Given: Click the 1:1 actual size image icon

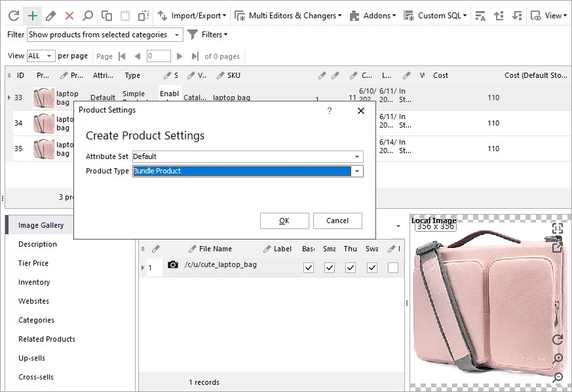Looking at the screenshot, I should [x=558, y=228].
